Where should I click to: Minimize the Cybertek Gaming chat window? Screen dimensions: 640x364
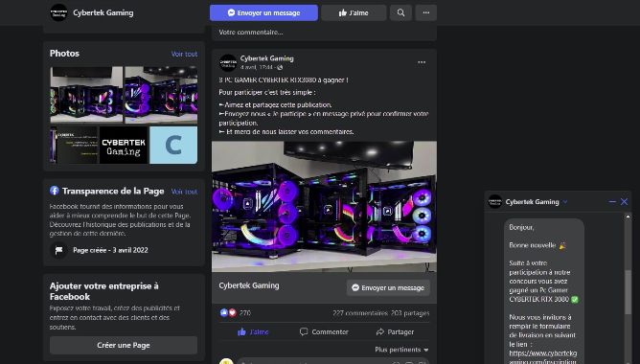coord(612,201)
